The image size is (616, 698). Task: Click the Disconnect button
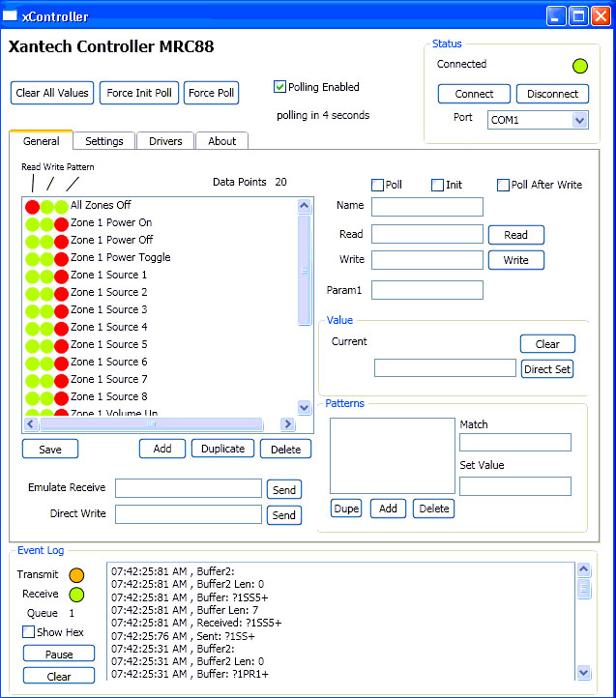coord(552,94)
